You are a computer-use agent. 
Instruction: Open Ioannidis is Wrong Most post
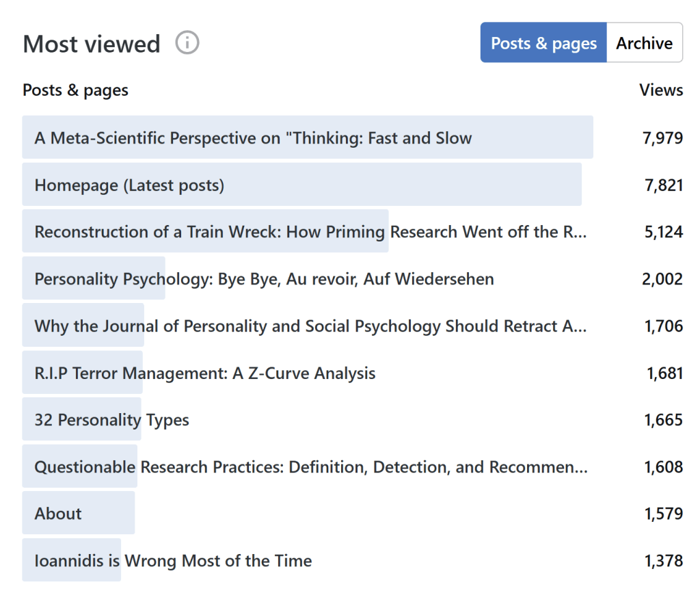click(x=173, y=561)
